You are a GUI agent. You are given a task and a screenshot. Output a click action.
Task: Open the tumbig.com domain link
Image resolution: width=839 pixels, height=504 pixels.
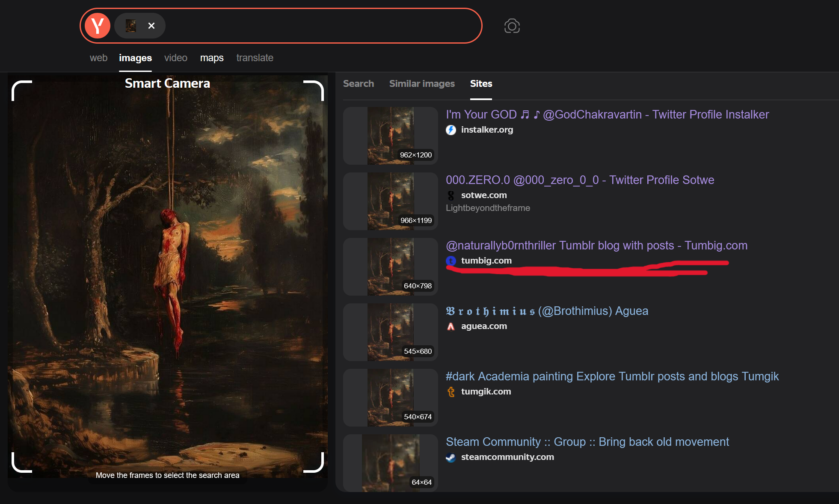pyautogui.click(x=486, y=261)
